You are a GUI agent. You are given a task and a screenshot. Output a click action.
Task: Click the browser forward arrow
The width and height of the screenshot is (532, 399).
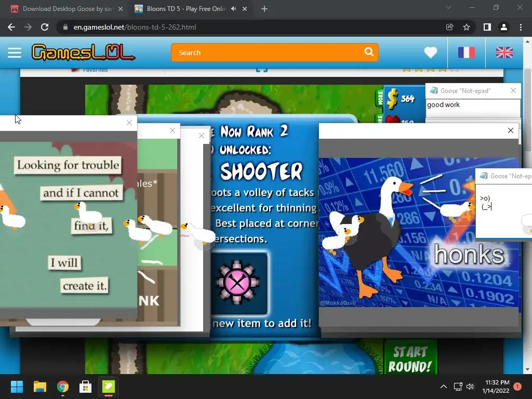[x=28, y=27]
